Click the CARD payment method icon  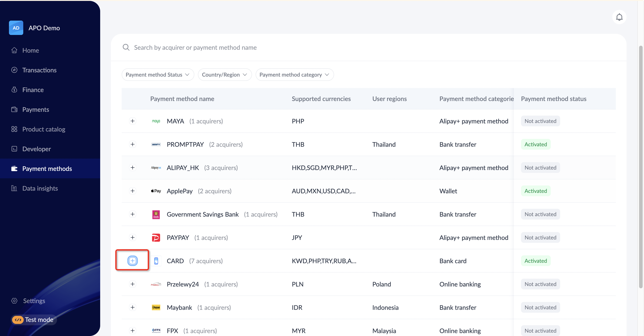click(x=156, y=261)
